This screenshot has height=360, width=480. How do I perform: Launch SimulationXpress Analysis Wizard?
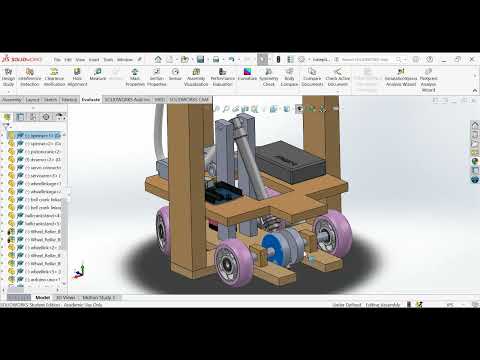pyautogui.click(x=401, y=77)
